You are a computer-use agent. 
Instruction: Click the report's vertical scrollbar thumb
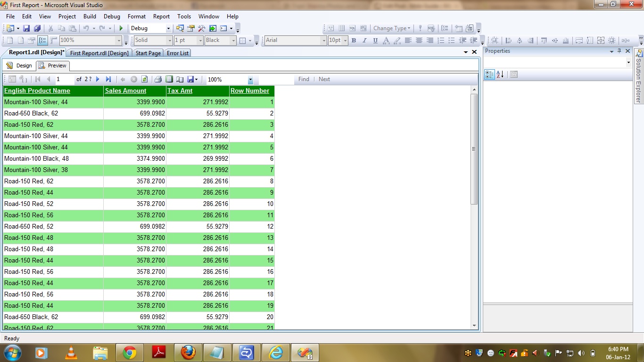[x=474, y=148]
